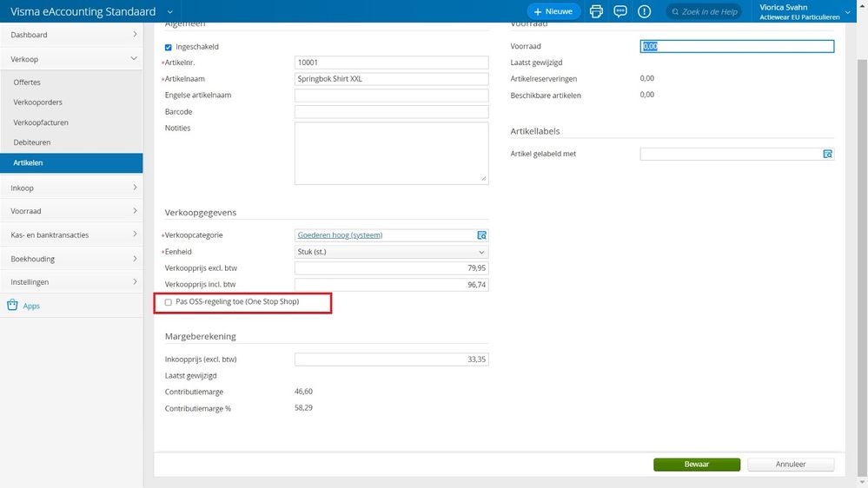
Task: Click the Apps shopping bag icon
Action: pos(12,305)
